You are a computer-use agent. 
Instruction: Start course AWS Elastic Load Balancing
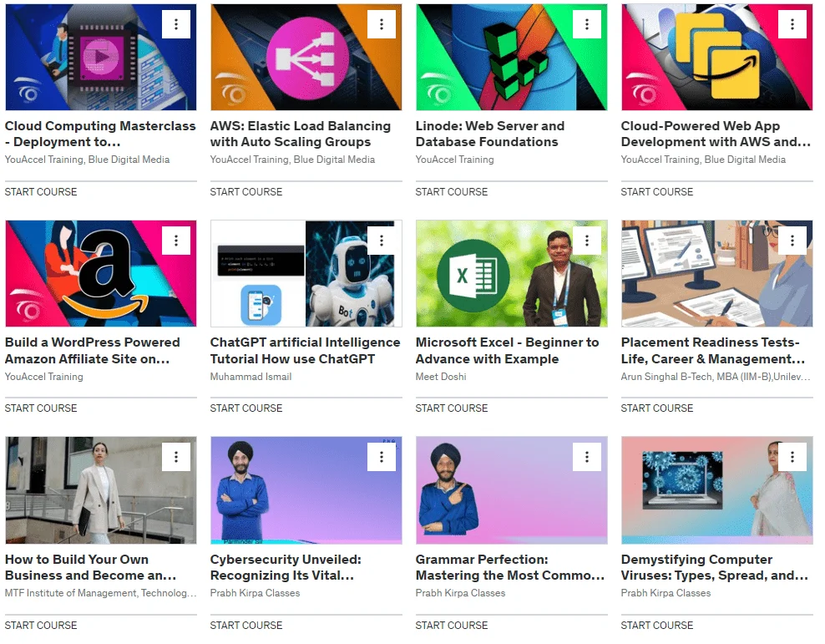(x=246, y=192)
